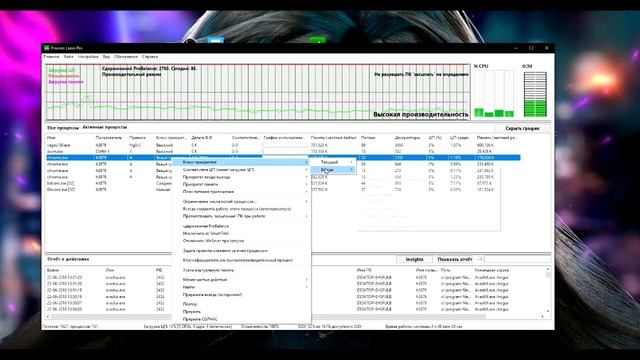This screenshot has width=640, height=360.
Task: Open the Вид menu
Action: pos(107,57)
